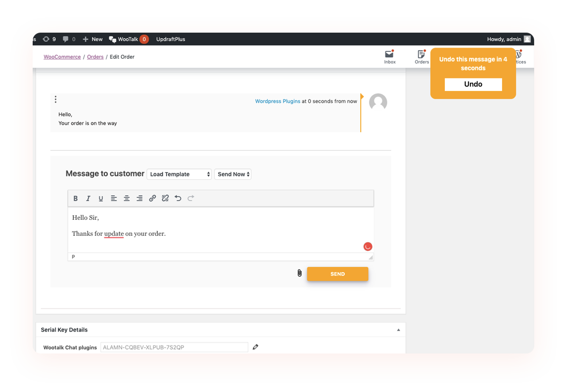This screenshot has height=392, width=569.
Task: Click the serial key input field
Action: click(174, 347)
